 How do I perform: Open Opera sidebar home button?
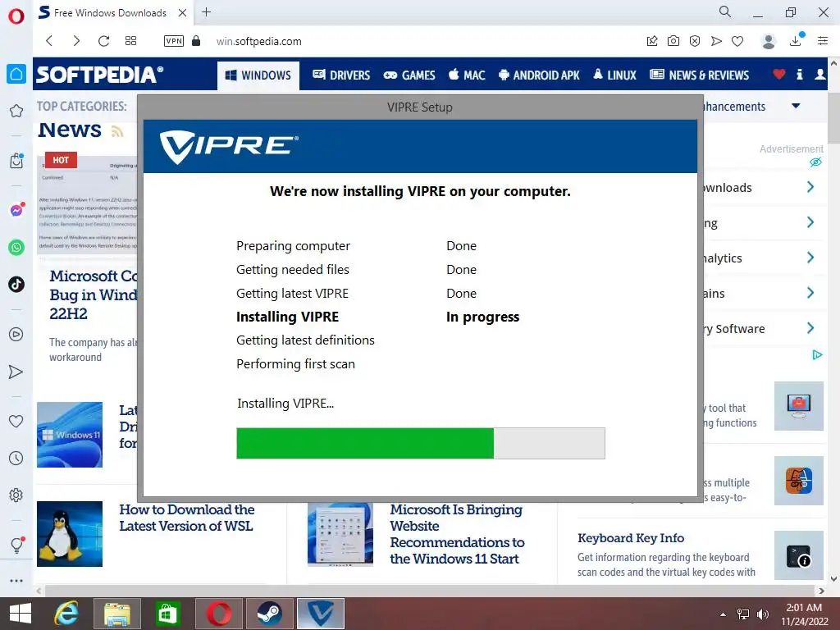click(16, 74)
